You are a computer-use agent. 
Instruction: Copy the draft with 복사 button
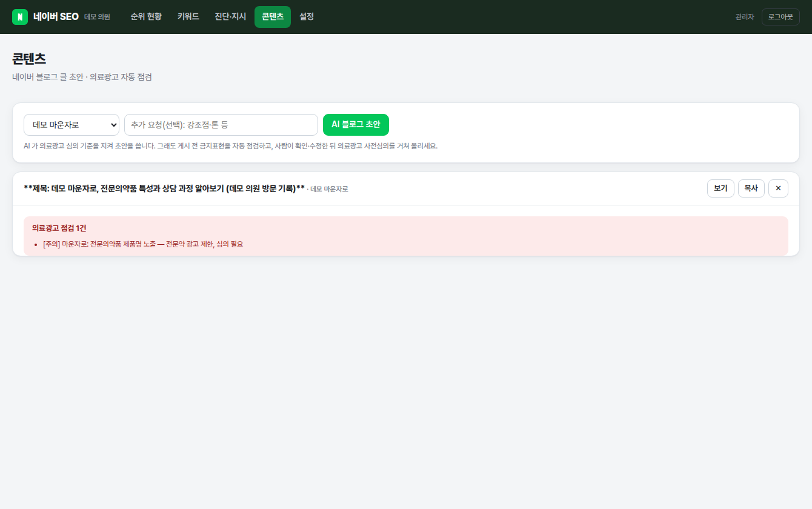751,188
